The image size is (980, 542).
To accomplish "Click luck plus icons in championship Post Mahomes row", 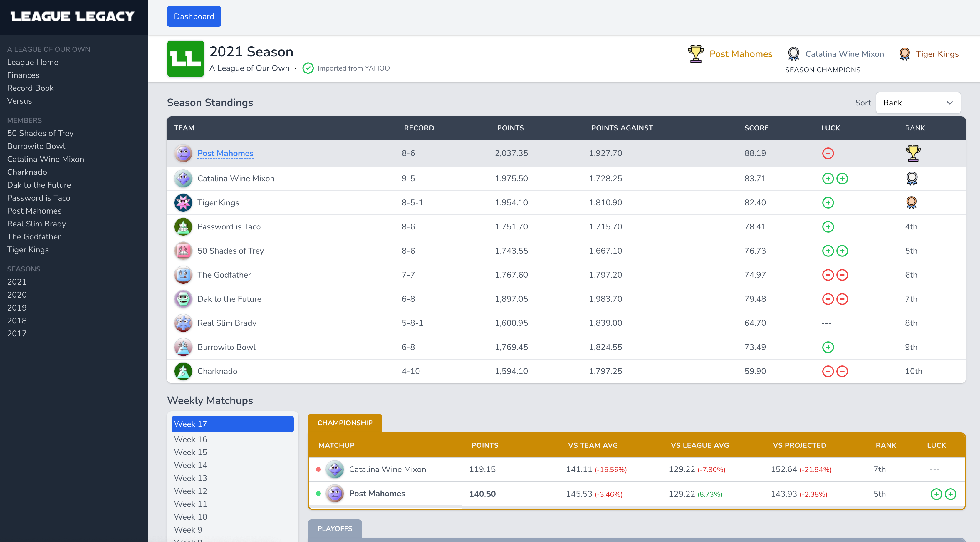I will click(944, 494).
